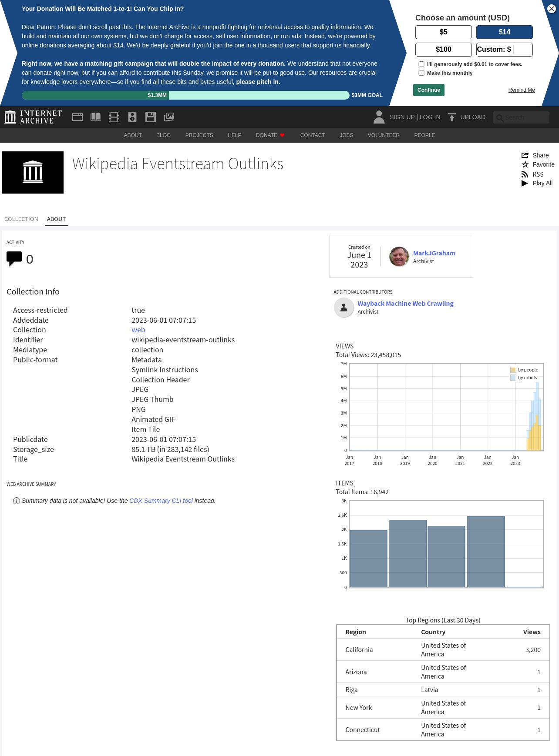Click the Total Views: 23,458,015 text
The height and width of the screenshot is (756, 559).
(368, 355)
